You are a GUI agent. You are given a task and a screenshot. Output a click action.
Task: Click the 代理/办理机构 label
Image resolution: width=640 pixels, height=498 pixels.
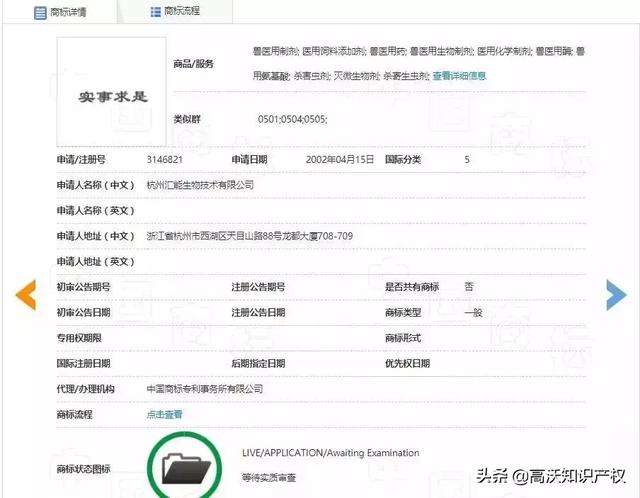coord(85,389)
